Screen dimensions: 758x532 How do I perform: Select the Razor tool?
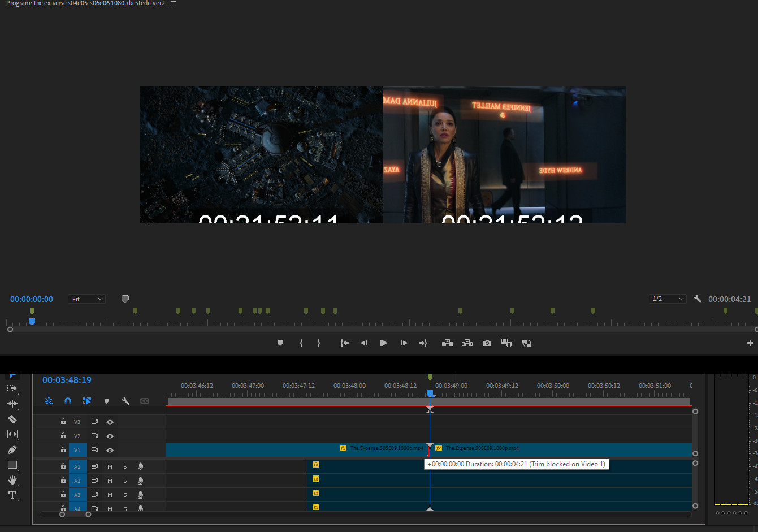pyautogui.click(x=12, y=419)
